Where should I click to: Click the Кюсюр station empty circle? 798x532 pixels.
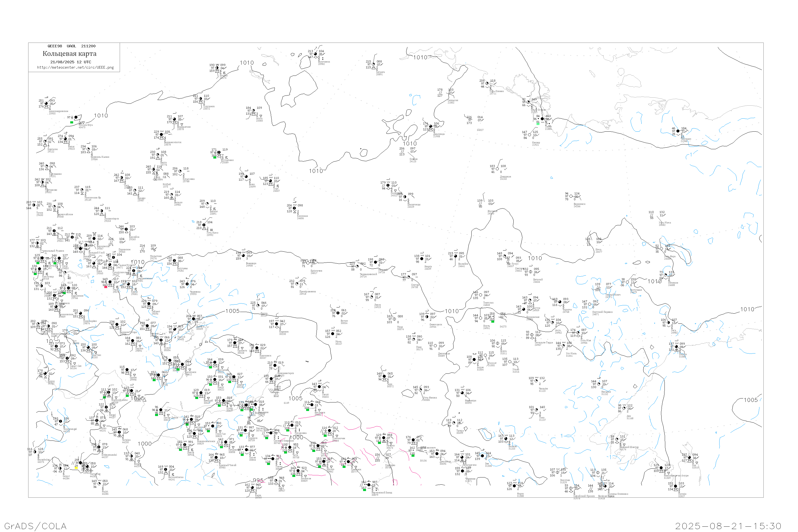[x=529, y=135]
